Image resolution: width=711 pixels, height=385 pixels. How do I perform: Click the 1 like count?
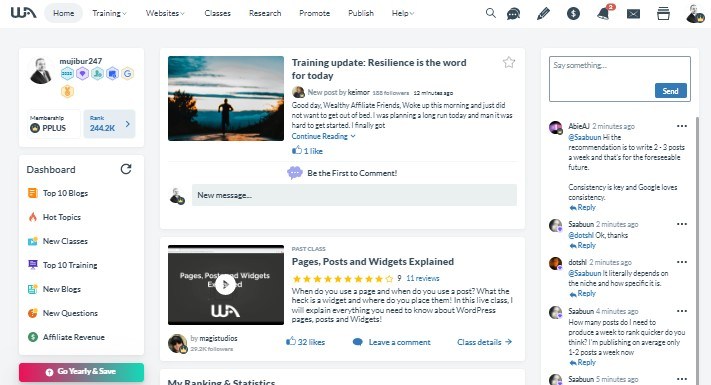click(x=313, y=151)
